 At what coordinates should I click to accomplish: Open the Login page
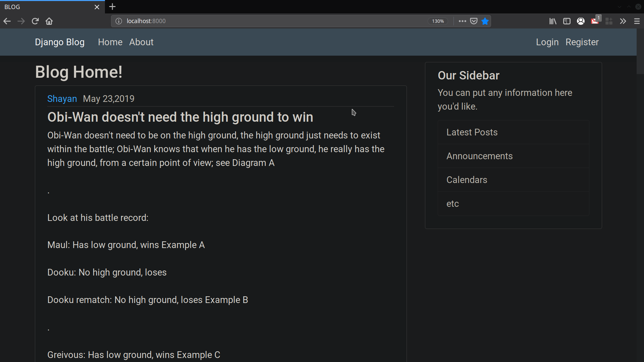click(547, 42)
